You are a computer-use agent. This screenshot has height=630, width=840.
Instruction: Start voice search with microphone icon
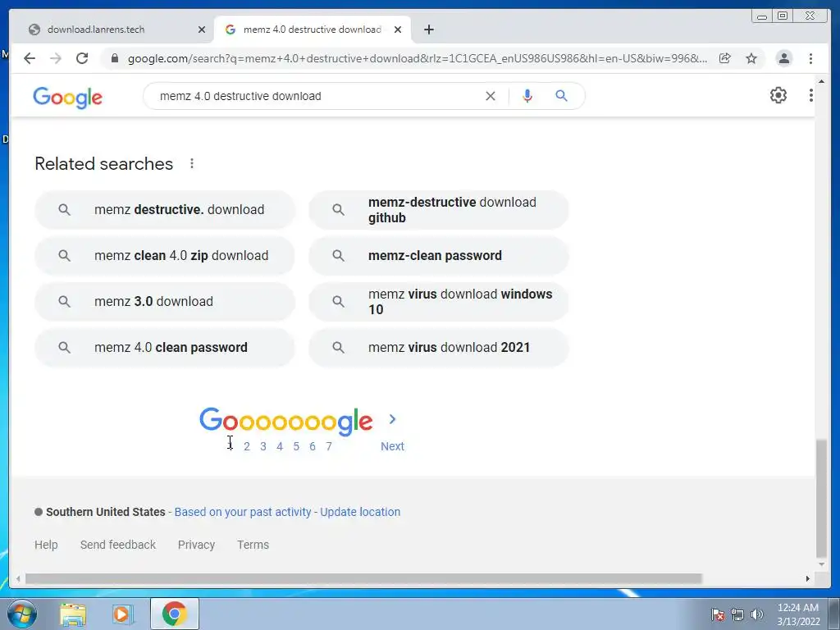coord(527,96)
